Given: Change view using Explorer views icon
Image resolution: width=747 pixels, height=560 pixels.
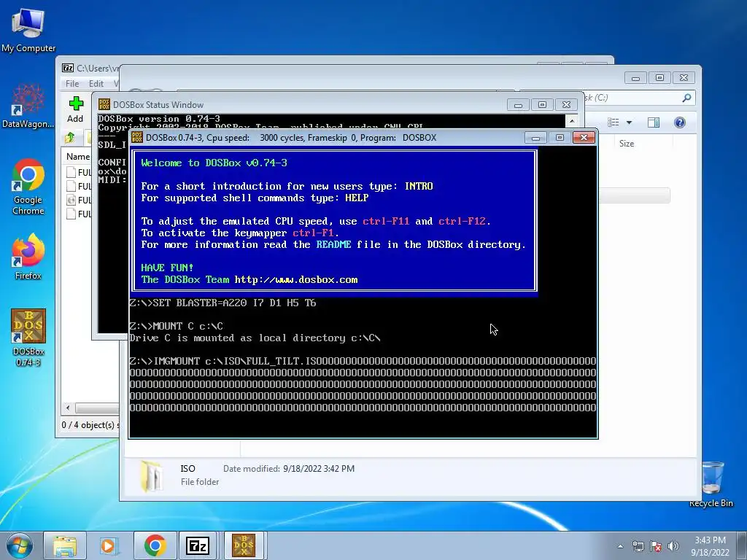Looking at the screenshot, I should coord(614,122).
